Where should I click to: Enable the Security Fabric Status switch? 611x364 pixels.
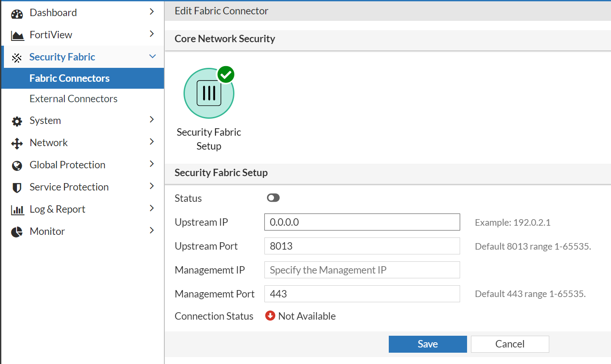pos(273,197)
